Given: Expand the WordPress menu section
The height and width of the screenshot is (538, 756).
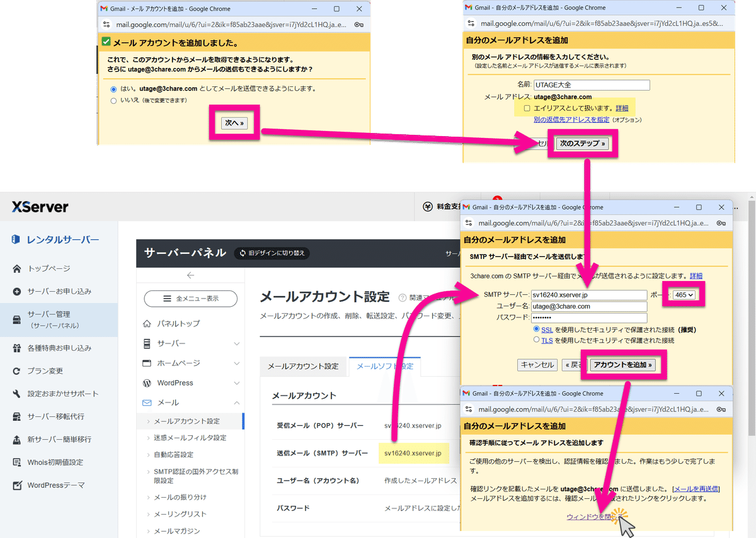Looking at the screenshot, I should (x=237, y=383).
